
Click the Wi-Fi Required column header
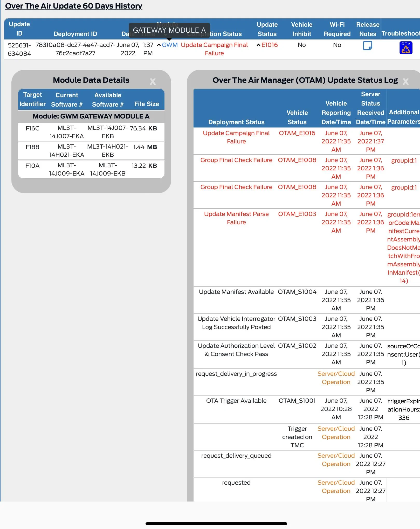[x=337, y=29]
